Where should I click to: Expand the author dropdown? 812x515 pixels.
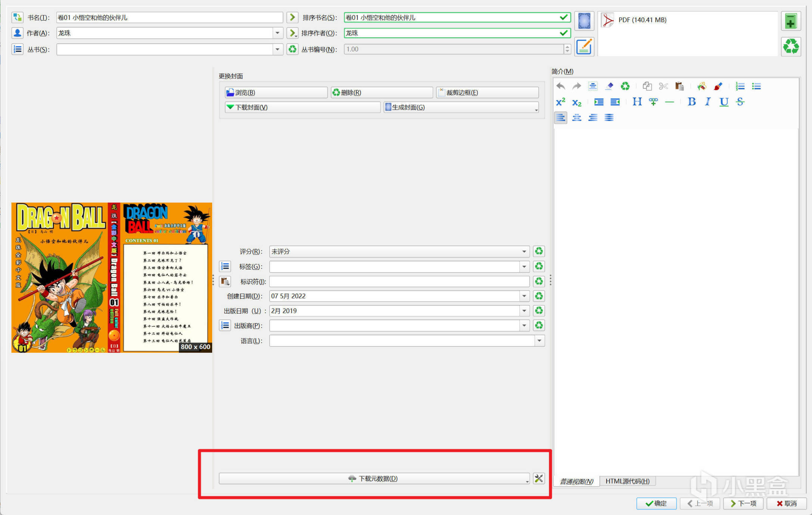[277, 33]
